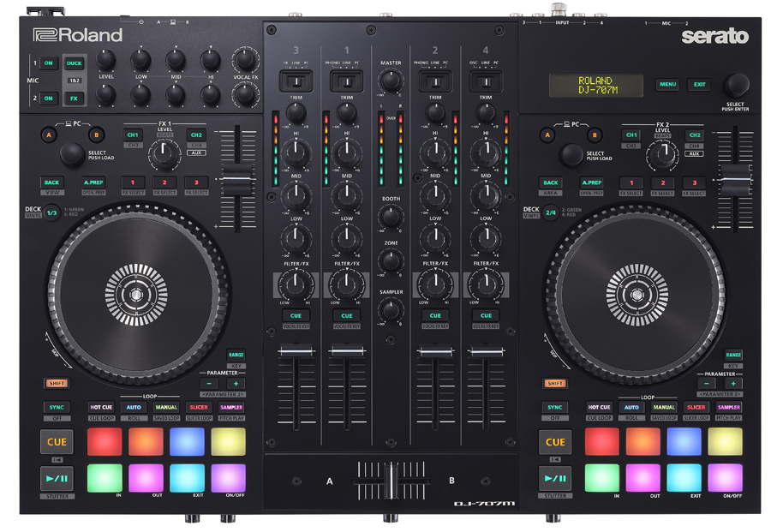Viewport: 771px width, 532px height.
Task: Click the channel 3 TRIM knob
Action: [296, 113]
